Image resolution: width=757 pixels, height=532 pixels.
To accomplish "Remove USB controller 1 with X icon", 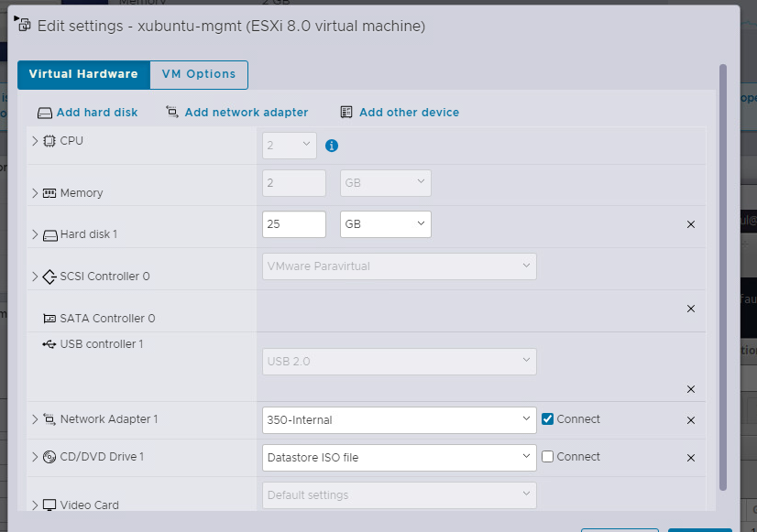I will [691, 389].
